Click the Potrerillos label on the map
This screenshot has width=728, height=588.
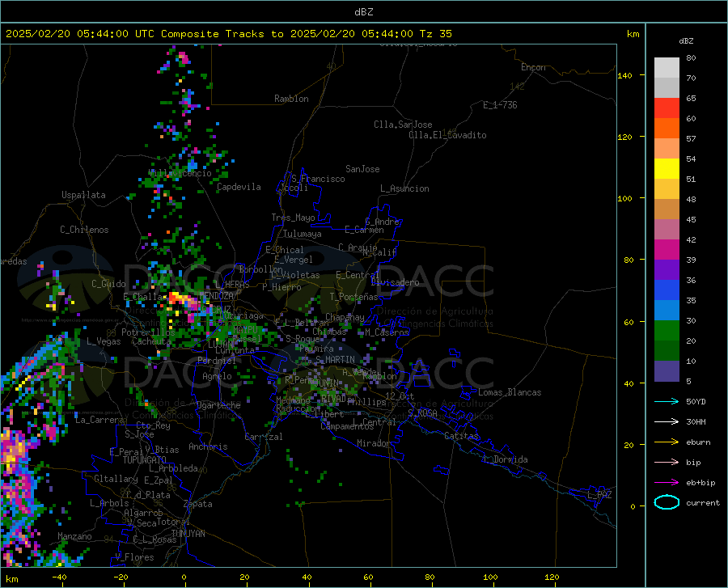pyautogui.click(x=148, y=332)
